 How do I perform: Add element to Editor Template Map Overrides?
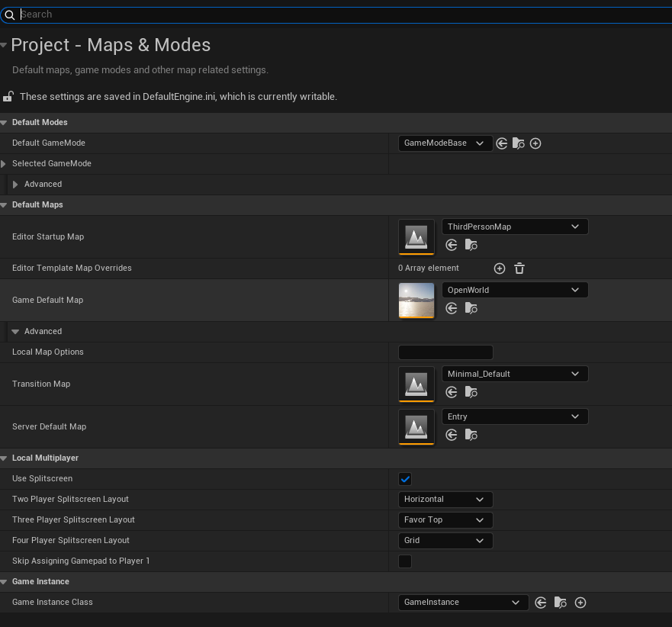[500, 268]
